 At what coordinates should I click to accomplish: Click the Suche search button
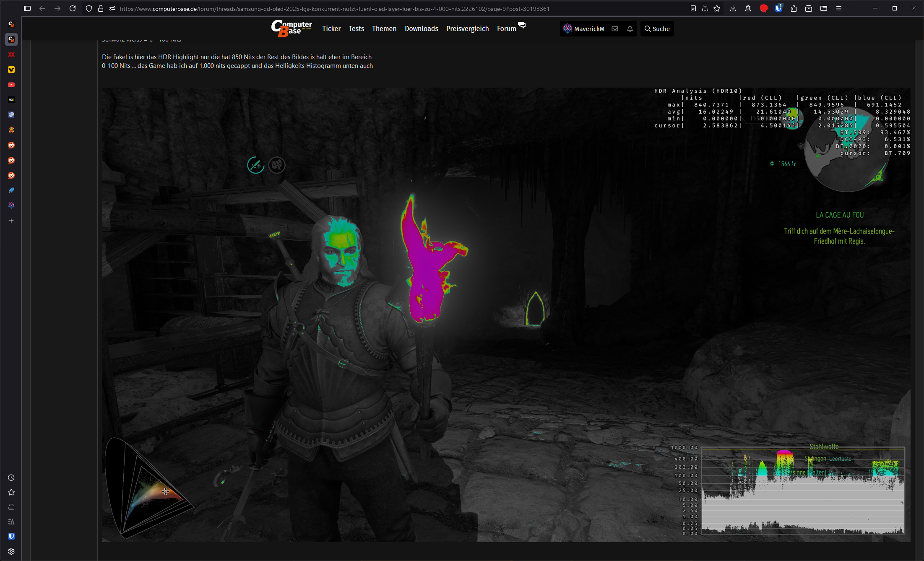pos(657,29)
